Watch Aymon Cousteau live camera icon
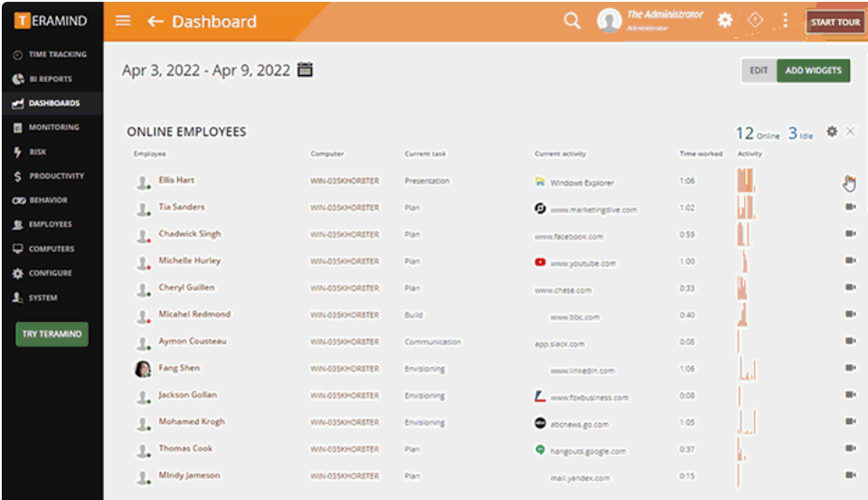 [850, 341]
